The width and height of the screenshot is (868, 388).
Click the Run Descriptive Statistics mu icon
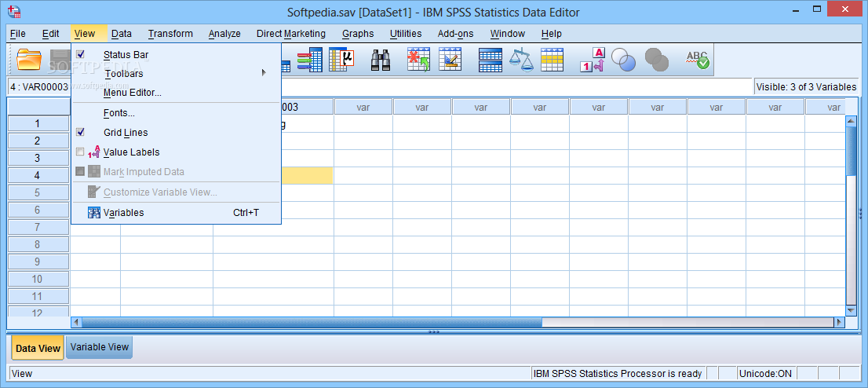pos(341,60)
